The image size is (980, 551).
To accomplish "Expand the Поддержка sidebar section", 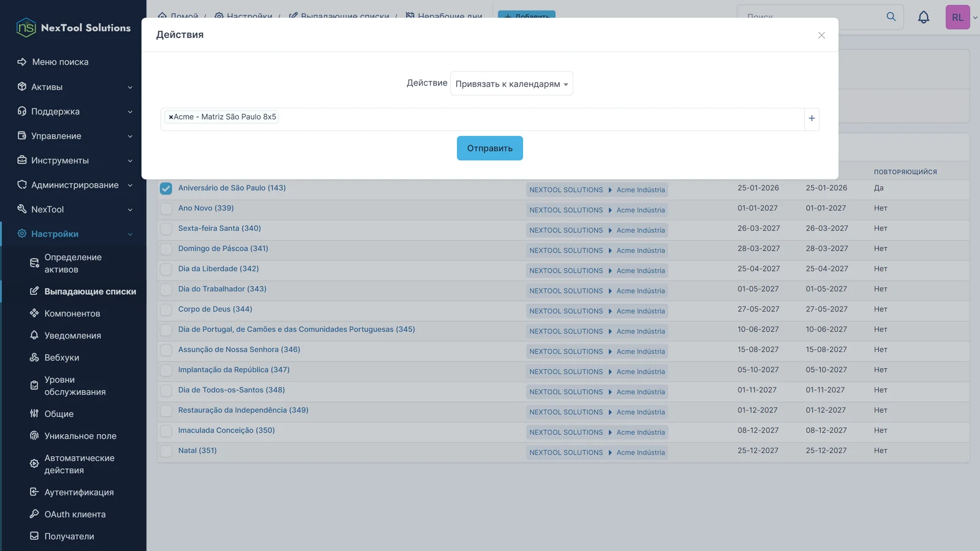I will click(130, 112).
